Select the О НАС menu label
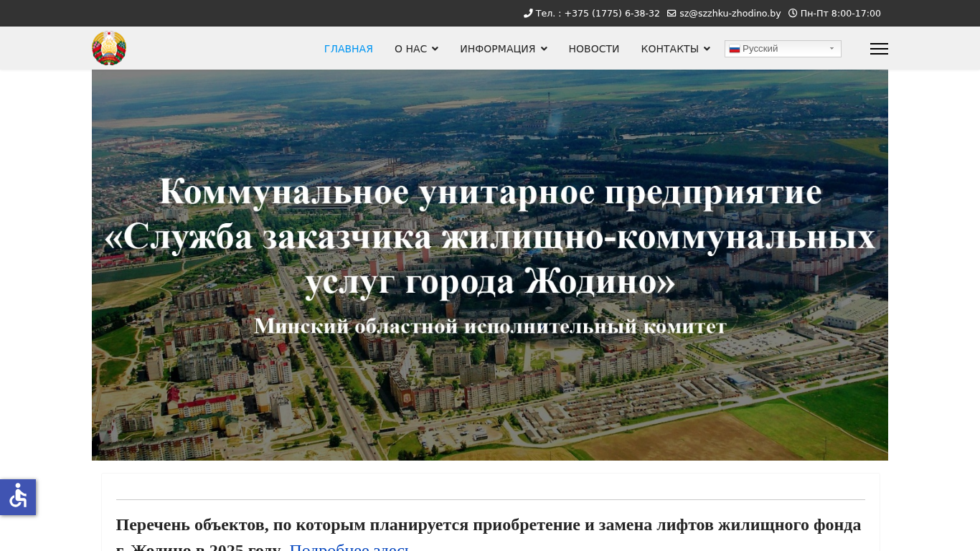 pyautogui.click(x=410, y=49)
